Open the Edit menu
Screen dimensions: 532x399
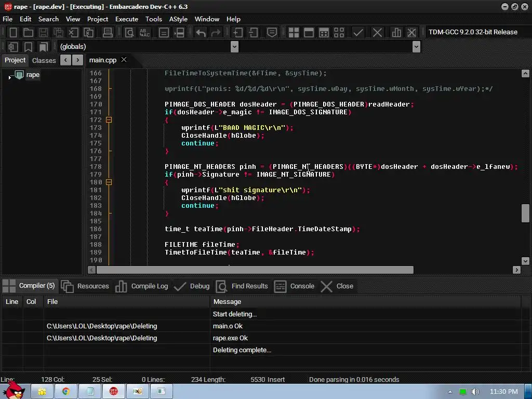click(25, 19)
